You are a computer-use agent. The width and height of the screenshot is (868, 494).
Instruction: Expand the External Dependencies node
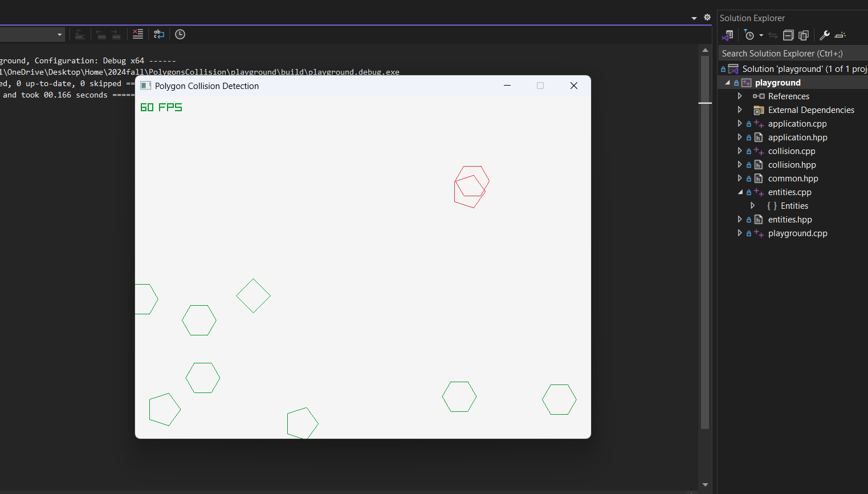(x=740, y=110)
